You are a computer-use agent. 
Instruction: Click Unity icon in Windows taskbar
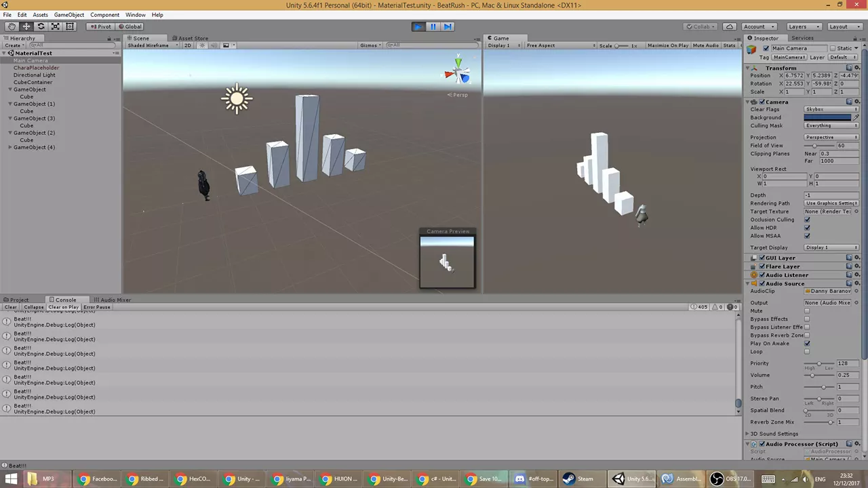tap(632, 479)
